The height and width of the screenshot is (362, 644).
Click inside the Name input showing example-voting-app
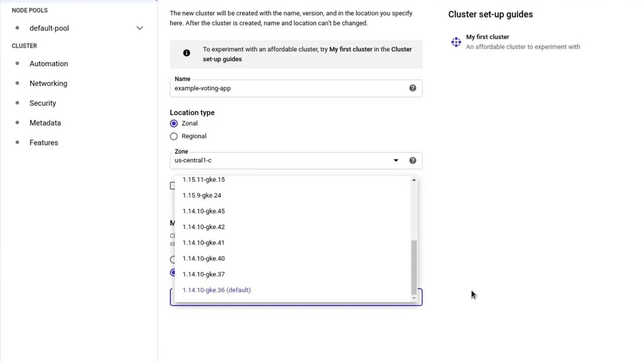252,88
